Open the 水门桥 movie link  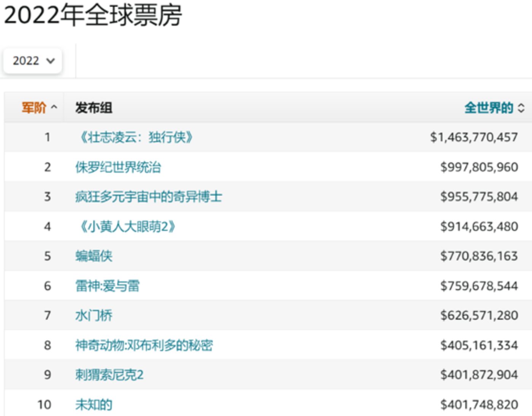tap(94, 315)
